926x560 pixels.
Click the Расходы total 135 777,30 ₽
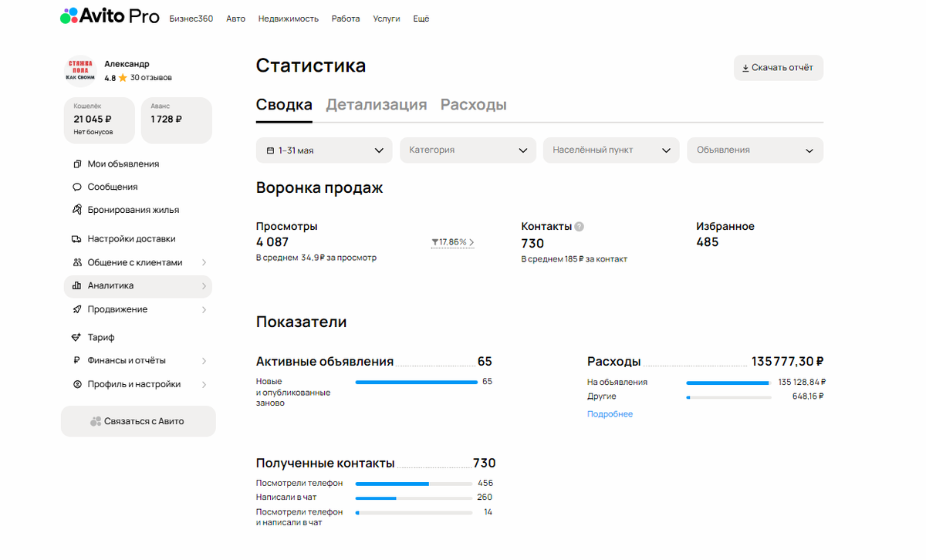coord(788,362)
